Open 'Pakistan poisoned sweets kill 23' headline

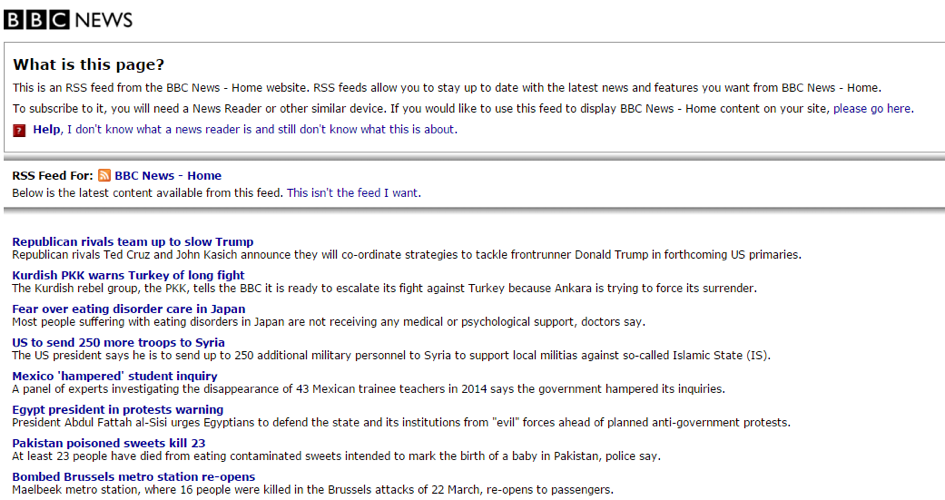pyautogui.click(x=108, y=443)
